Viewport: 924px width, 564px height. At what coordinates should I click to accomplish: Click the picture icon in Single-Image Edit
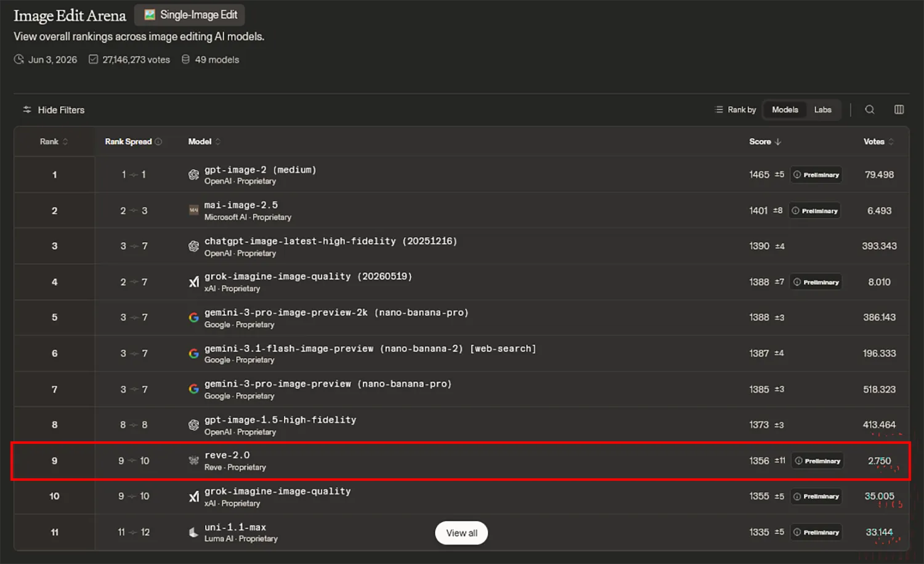point(150,15)
